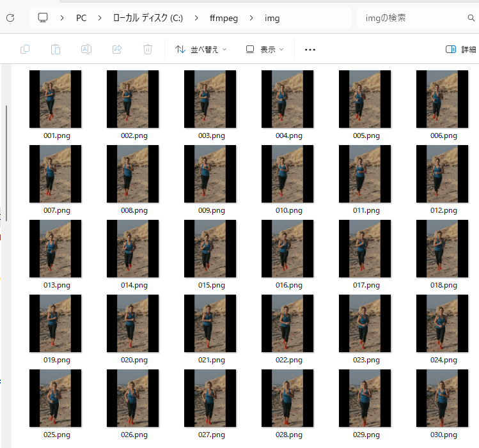The image size is (479, 448).
Task: Click the delete trash can icon
Action: click(x=148, y=49)
